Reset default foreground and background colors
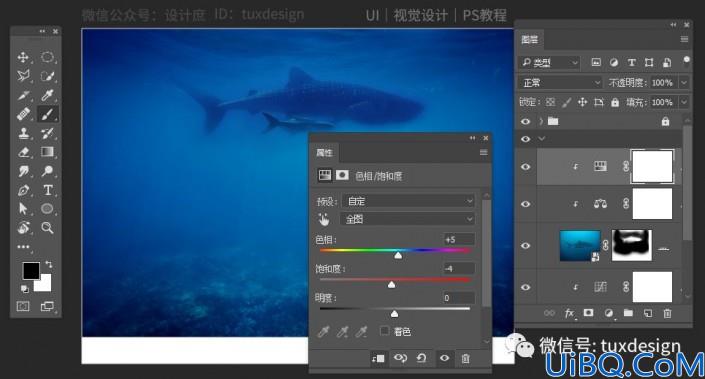Image resolution: width=705 pixels, height=379 pixels. tap(25, 288)
